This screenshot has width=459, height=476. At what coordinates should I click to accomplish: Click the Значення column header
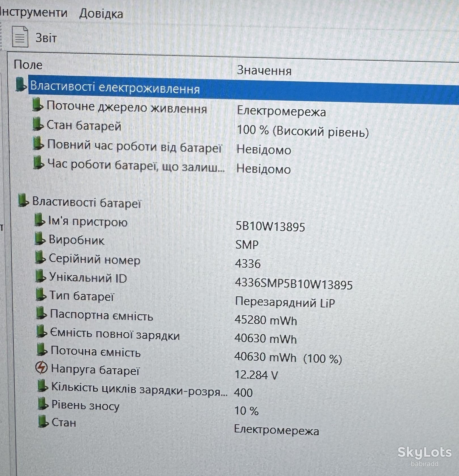(264, 70)
